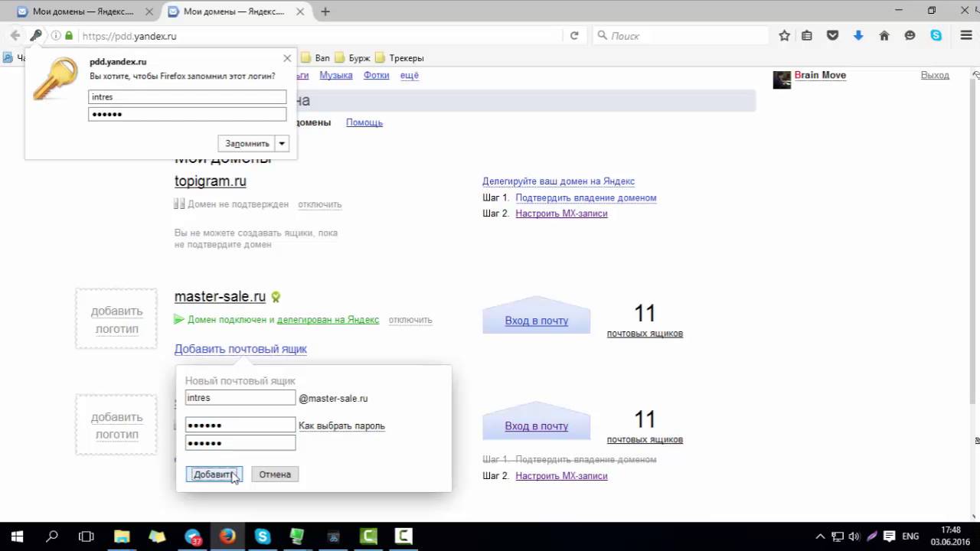Open the Windows Start menu
Viewport: 980px width, 551px height.
17,536
